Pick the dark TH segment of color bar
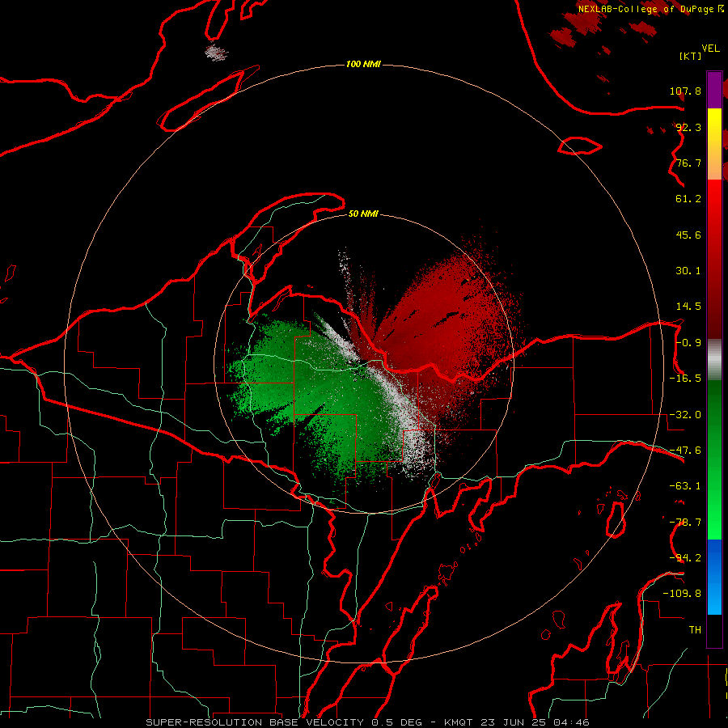This screenshot has height=728, width=728. click(714, 631)
